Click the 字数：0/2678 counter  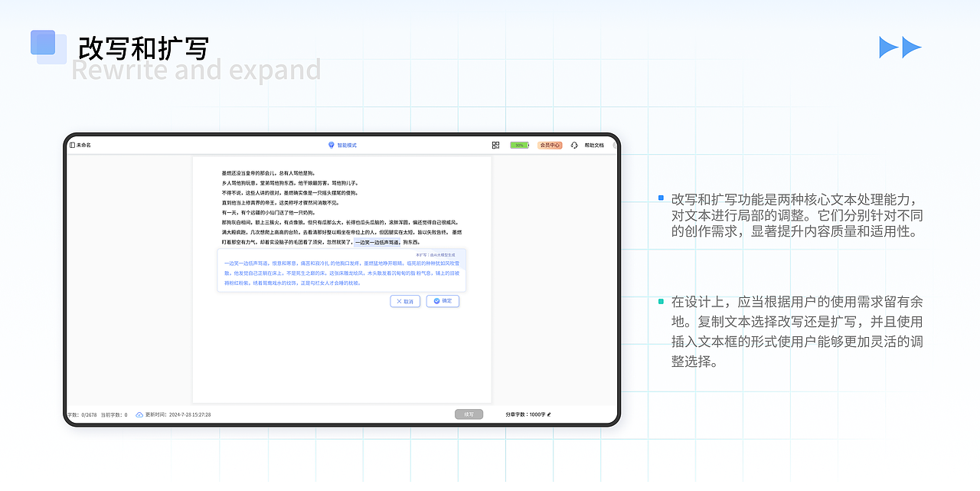point(82,414)
